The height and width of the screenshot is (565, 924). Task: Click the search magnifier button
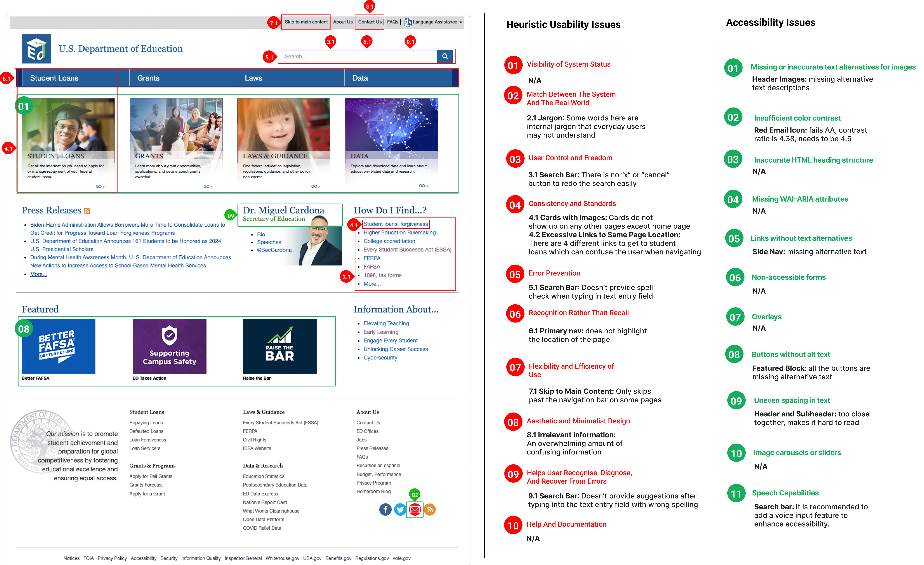click(x=445, y=56)
